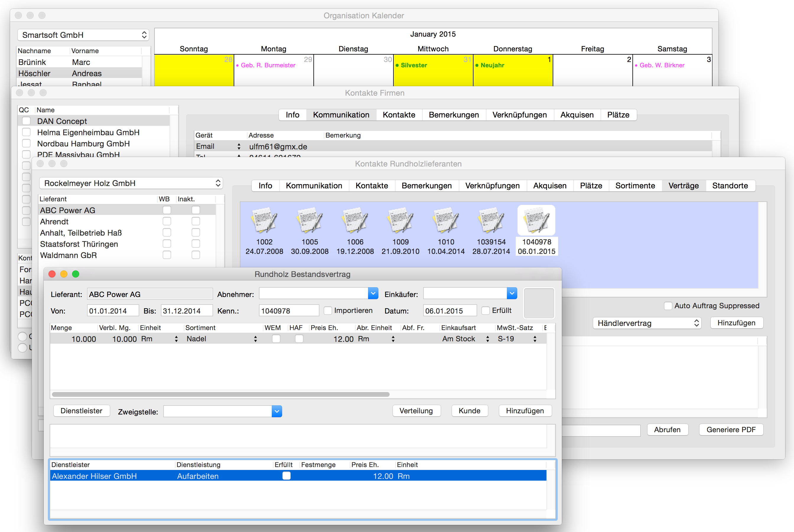Open contract document icon 1005

click(310, 221)
